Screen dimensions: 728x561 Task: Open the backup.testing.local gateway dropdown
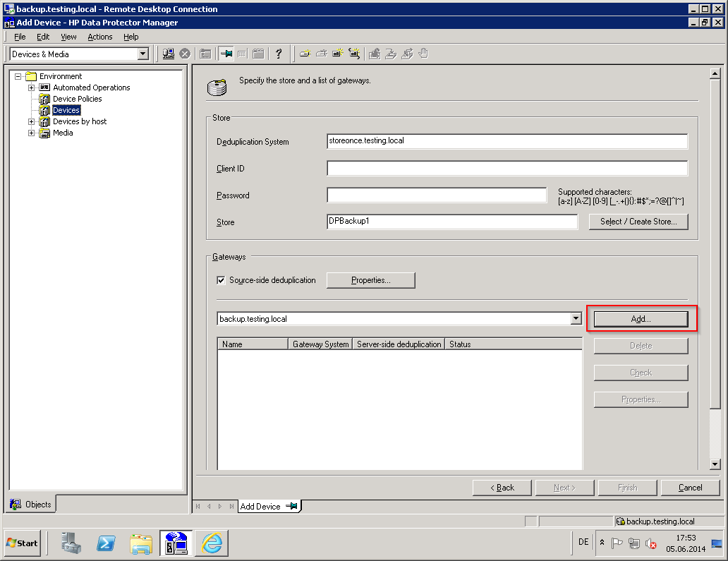pos(576,318)
